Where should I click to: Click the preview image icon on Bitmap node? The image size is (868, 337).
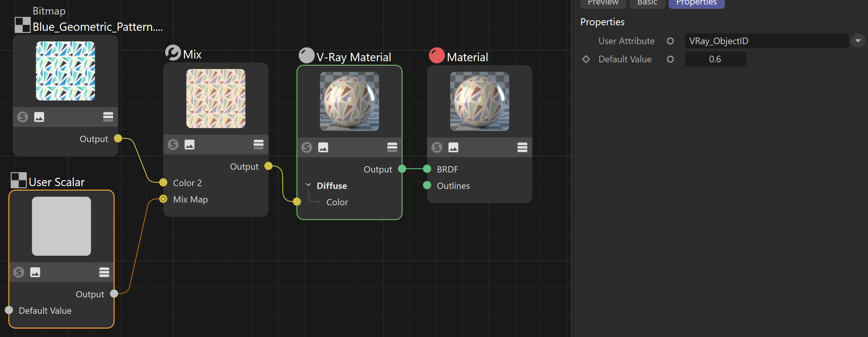pyautogui.click(x=39, y=117)
